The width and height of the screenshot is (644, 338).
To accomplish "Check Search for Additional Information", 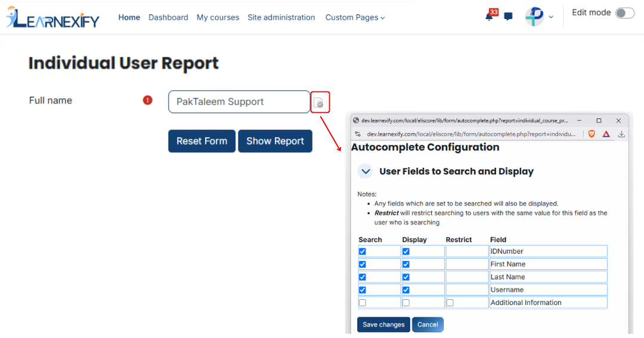I will [363, 303].
